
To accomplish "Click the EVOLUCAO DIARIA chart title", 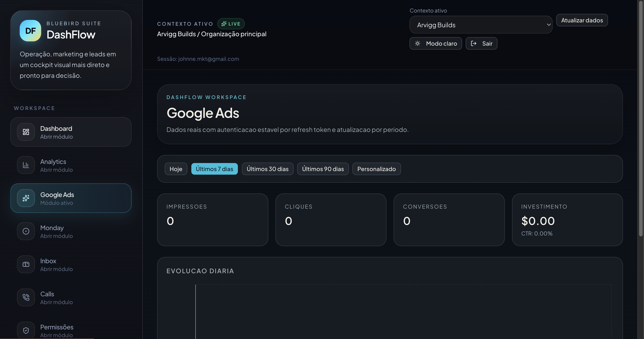I will point(200,271).
